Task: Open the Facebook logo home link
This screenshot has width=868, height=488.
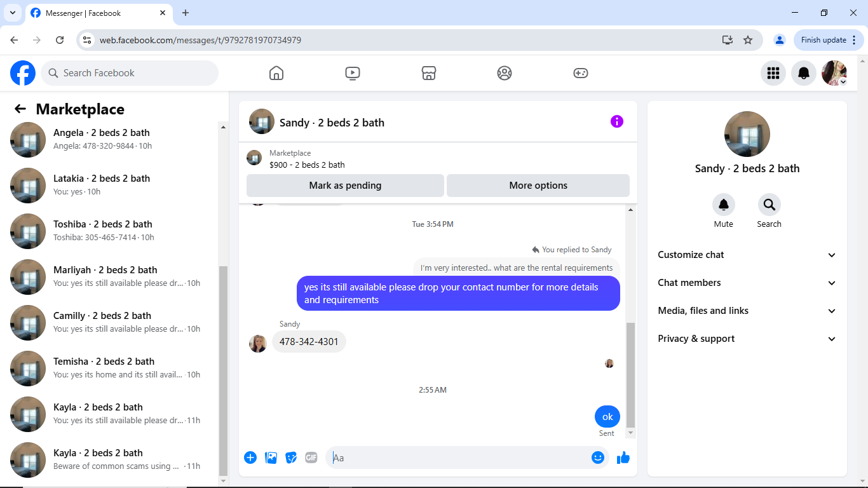Action: tap(23, 73)
